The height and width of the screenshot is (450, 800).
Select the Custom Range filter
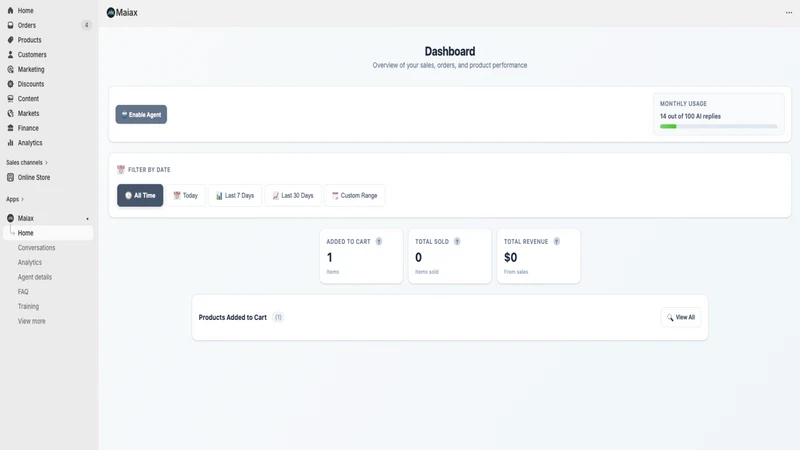click(x=355, y=195)
